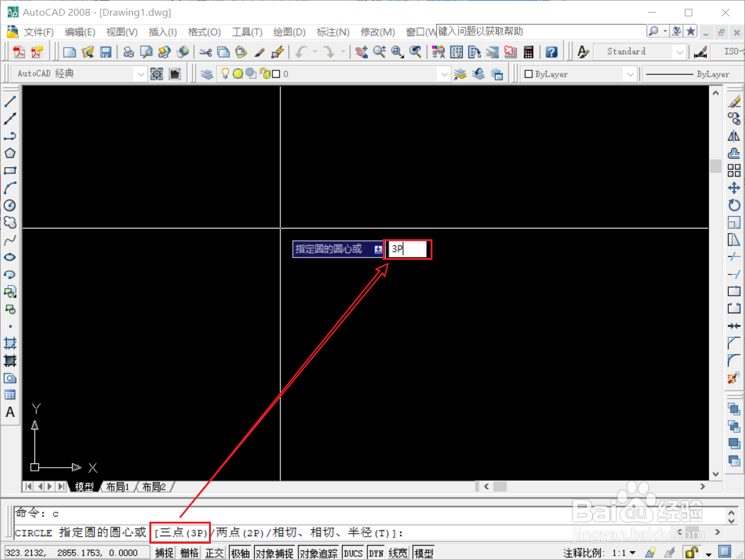Select the Table tool
This screenshot has width=745, height=560.
click(10, 395)
